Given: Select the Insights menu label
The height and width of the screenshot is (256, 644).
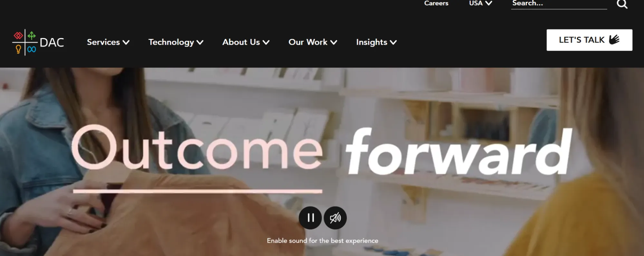Looking at the screenshot, I should (x=371, y=43).
